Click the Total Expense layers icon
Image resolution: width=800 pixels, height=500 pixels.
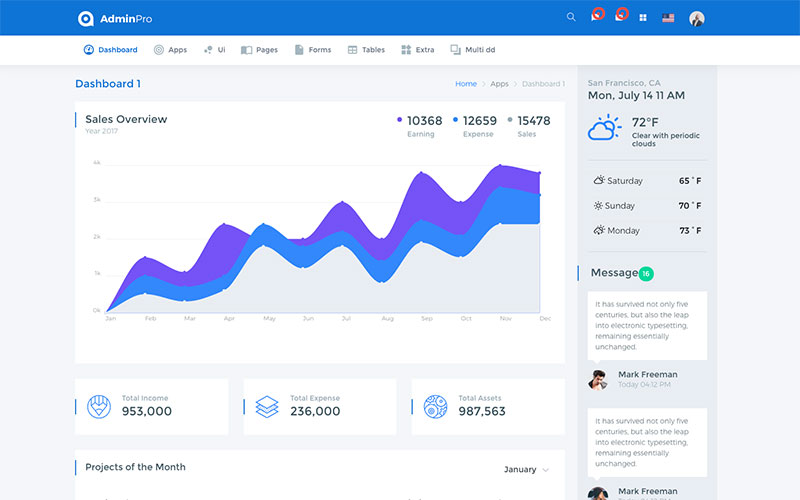(267, 407)
